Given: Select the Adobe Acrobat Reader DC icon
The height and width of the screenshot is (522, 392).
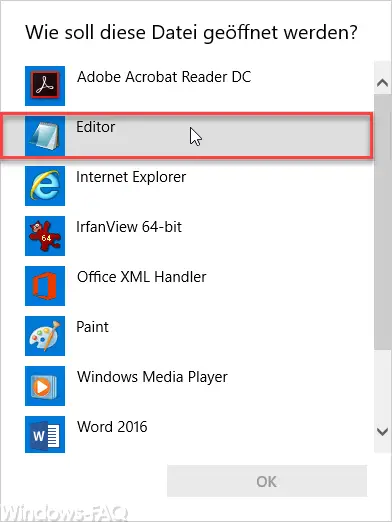Looking at the screenshot, I should (x=45, y=86).
